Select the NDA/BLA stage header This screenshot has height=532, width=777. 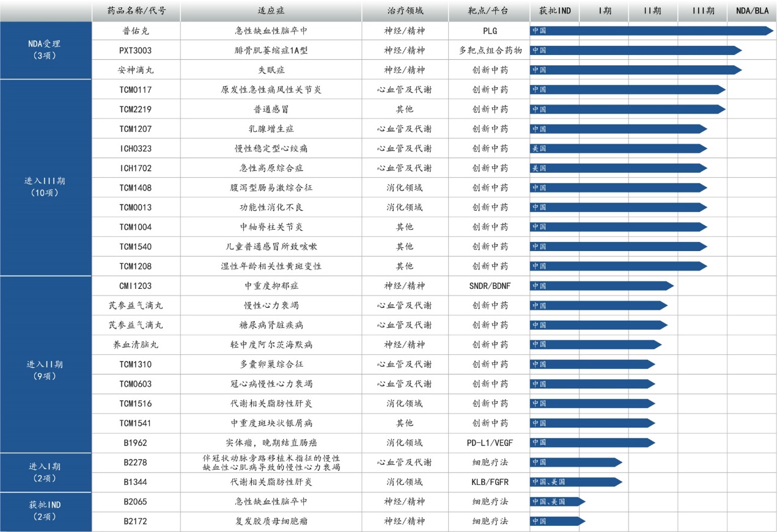751,11
